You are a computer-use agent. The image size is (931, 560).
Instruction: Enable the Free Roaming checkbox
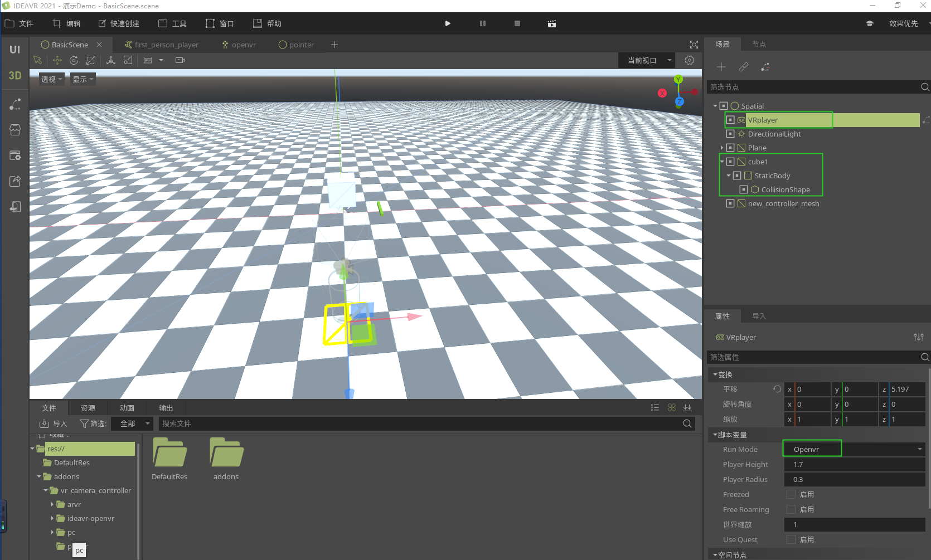coord(791,509)
